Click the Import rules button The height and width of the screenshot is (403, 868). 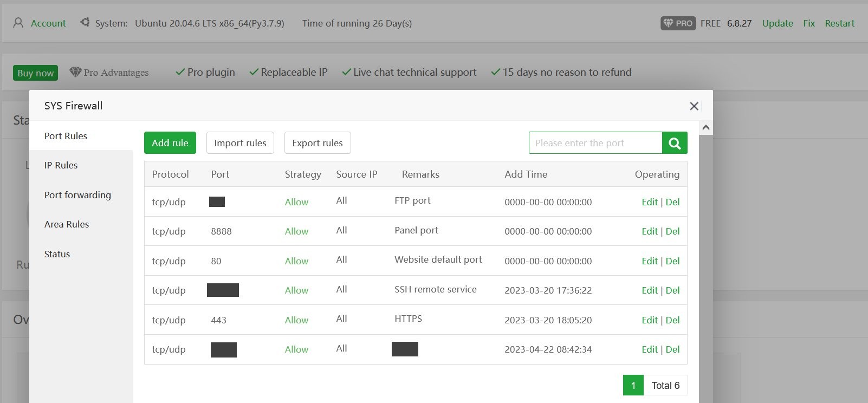[240, 143]
